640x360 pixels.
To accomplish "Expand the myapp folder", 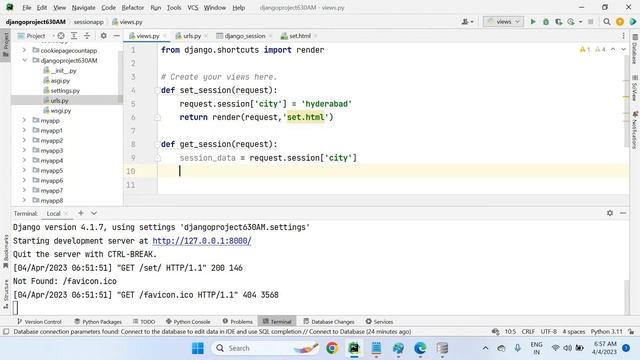I will click(24, 120).
